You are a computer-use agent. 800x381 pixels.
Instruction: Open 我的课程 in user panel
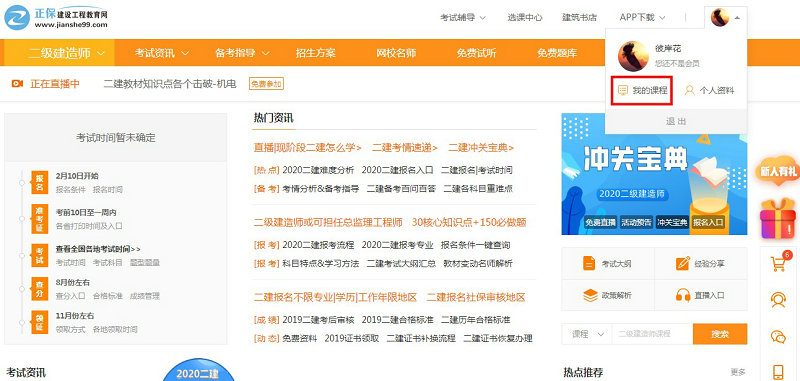(x=642, y=91)
